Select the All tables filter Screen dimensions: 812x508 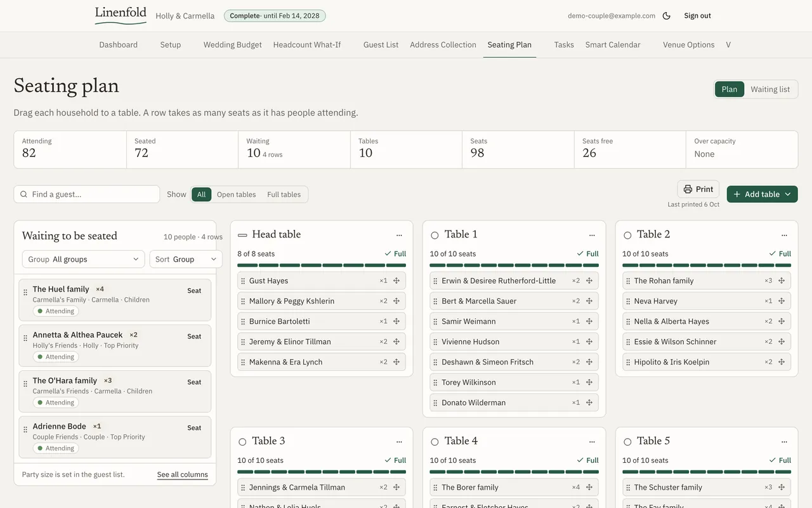coord(201,194)
